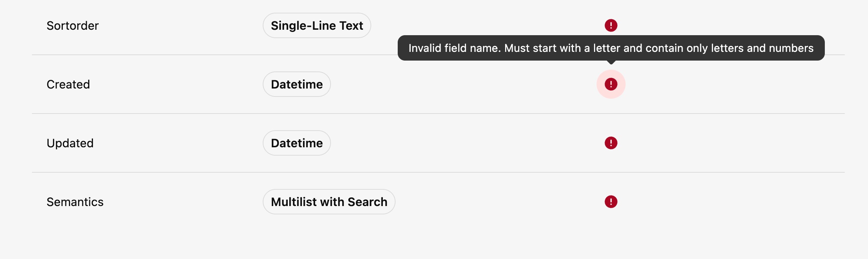The height and width of the screenshot is (259, 868).
Task: Open the Datetime type selector for Updated
Action: point(296,143)
